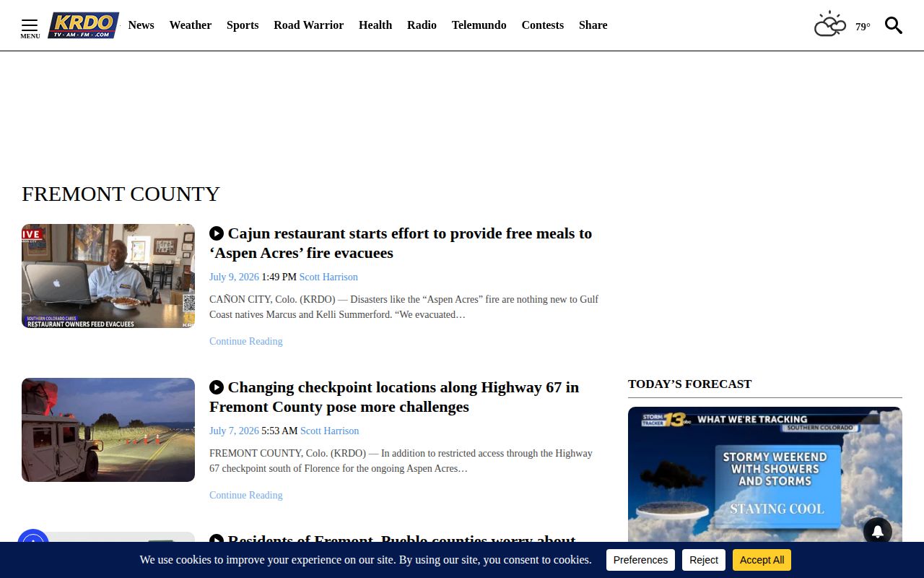Screen dimensions: 924x578
Task: Open the Today's Forecast weather video image
Action: coord(765,474)
